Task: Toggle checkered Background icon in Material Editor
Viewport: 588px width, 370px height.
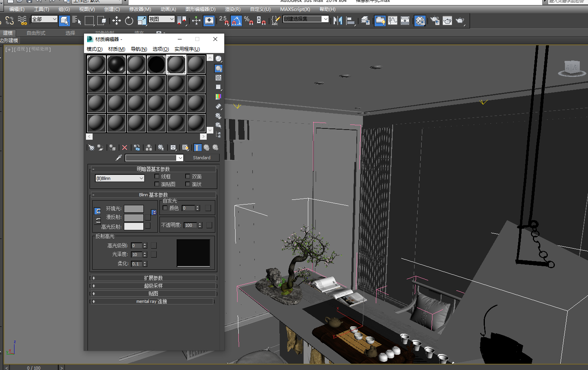Action: 218,78
